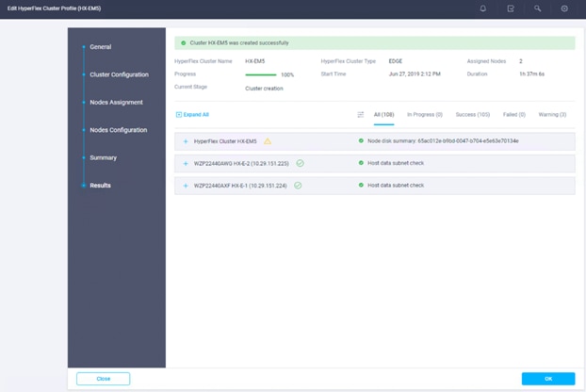This screenshot has width=586, height=392.
Task: Click the cluster name value HX-EM5
Action: (x=255, y=61)
